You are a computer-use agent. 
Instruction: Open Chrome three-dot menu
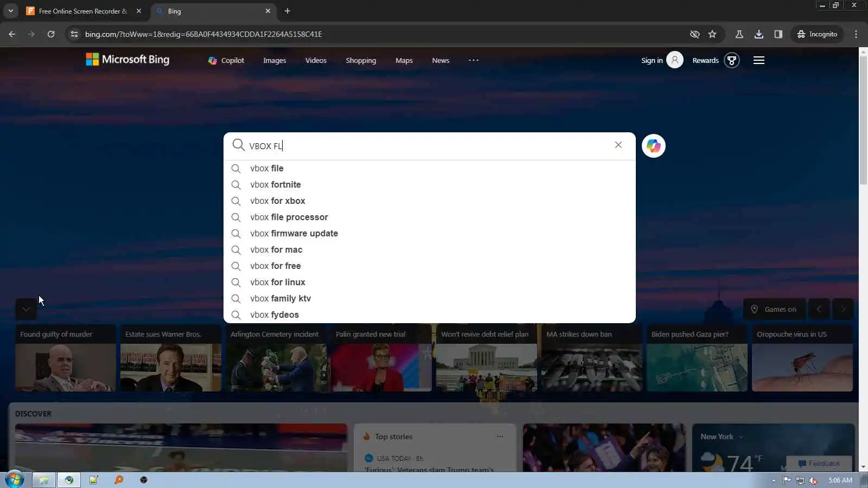856,34
